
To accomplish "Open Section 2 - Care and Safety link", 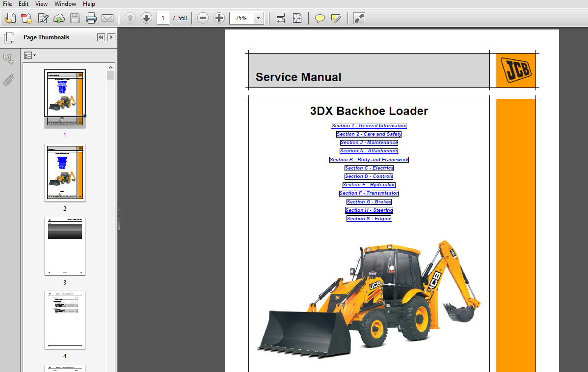I will pyautogui.click(x=369, y=134).
